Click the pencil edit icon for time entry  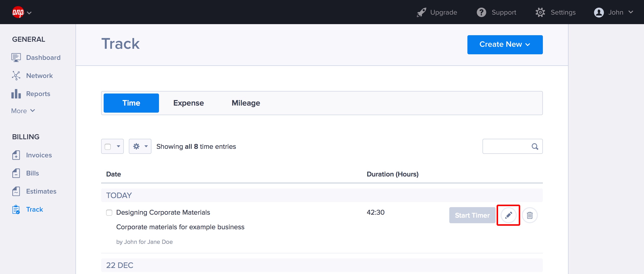pyautogui.click(x=508, y=215)
